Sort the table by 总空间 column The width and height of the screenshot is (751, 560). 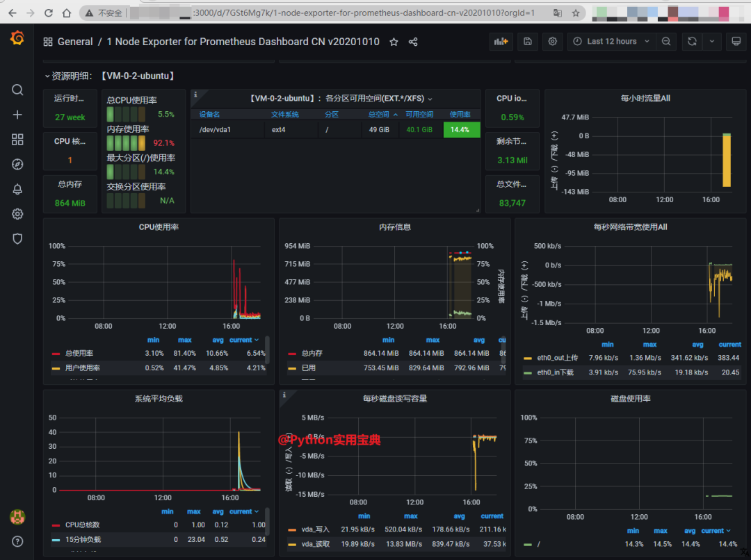[x=379, y=115]
